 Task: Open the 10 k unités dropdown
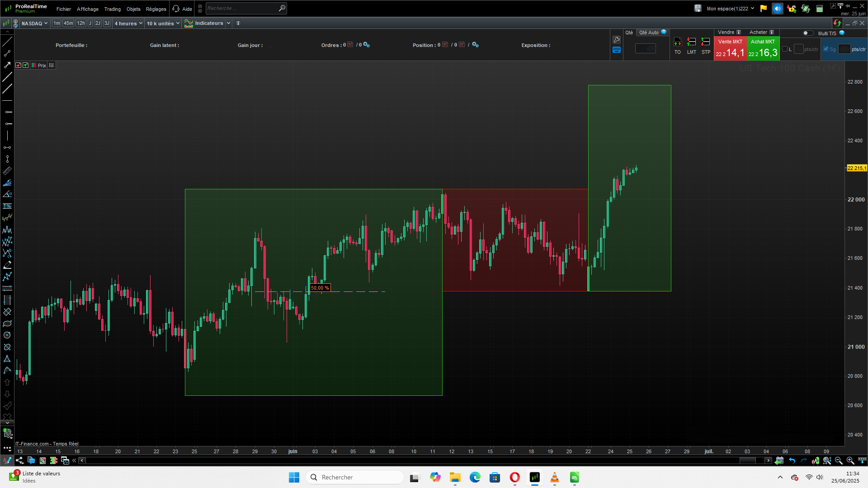point(163,23)
